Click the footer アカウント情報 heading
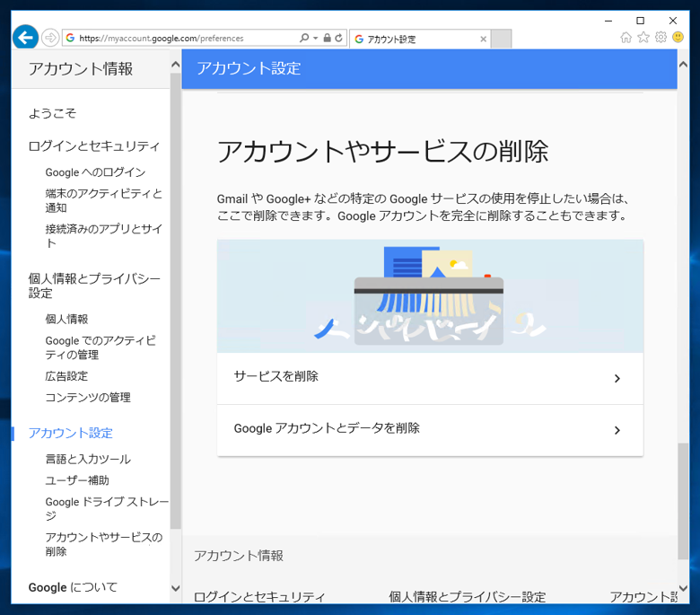 pos(239,556)
